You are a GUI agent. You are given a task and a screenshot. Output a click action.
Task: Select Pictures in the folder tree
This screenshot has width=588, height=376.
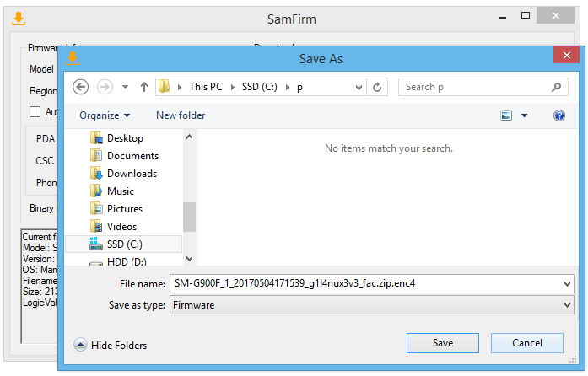tap(125, 209)
